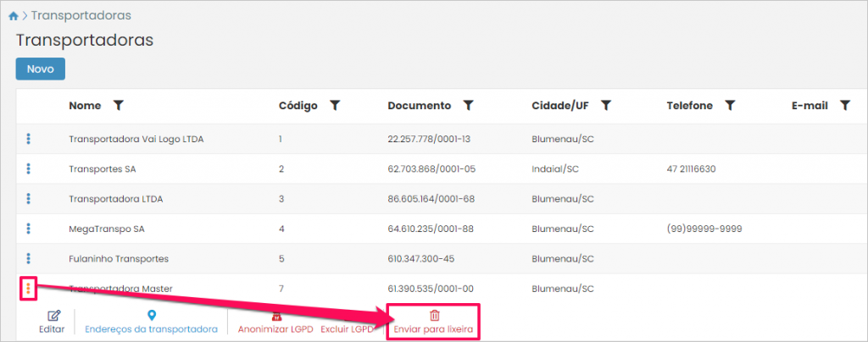
Task: Click the Transportadoras breadcrumb link
Action: 81,16
